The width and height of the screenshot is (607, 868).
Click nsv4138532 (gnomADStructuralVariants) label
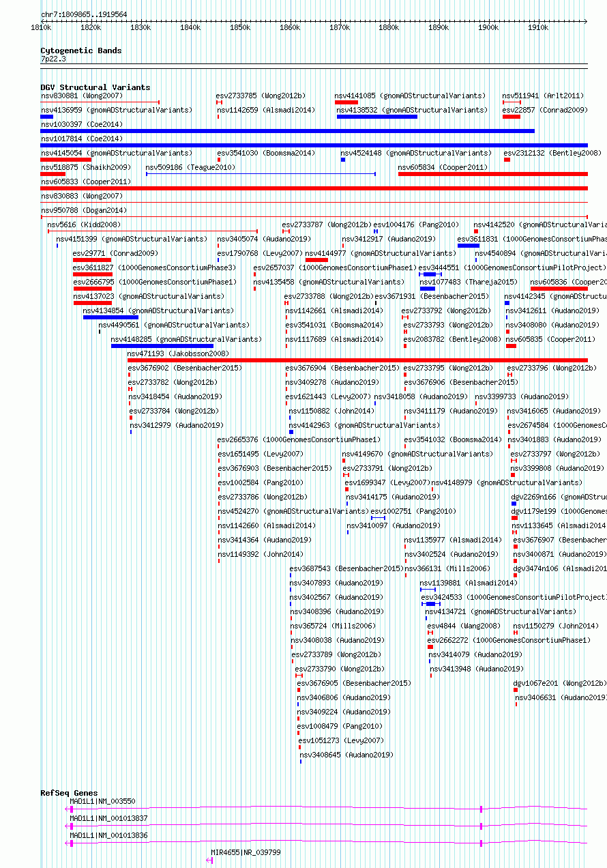point(412,110)
